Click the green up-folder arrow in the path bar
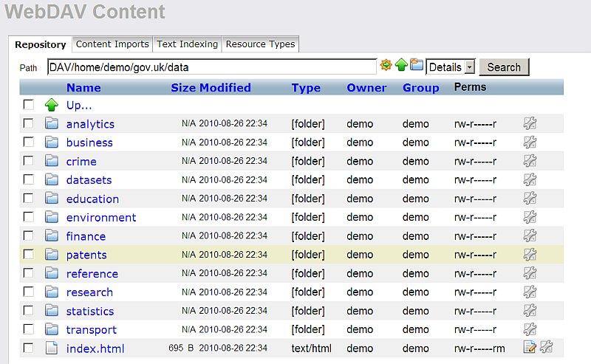 [401, 66]
